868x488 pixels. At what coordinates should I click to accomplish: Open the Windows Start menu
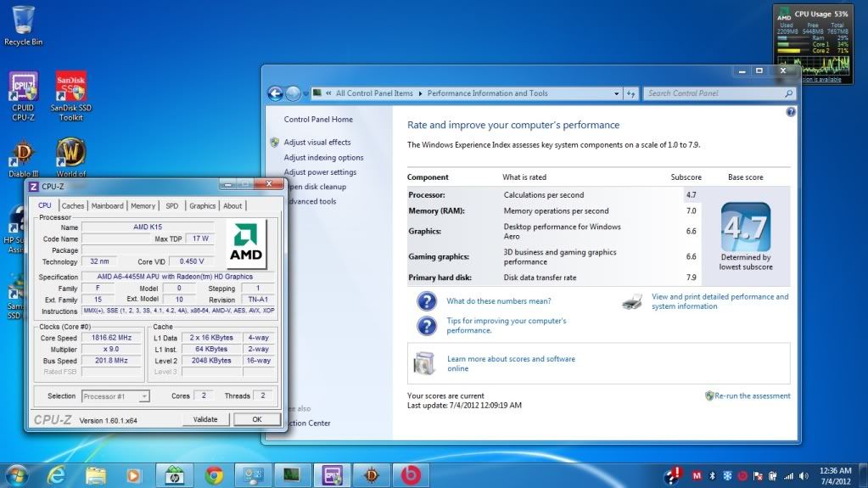[16, 476]
